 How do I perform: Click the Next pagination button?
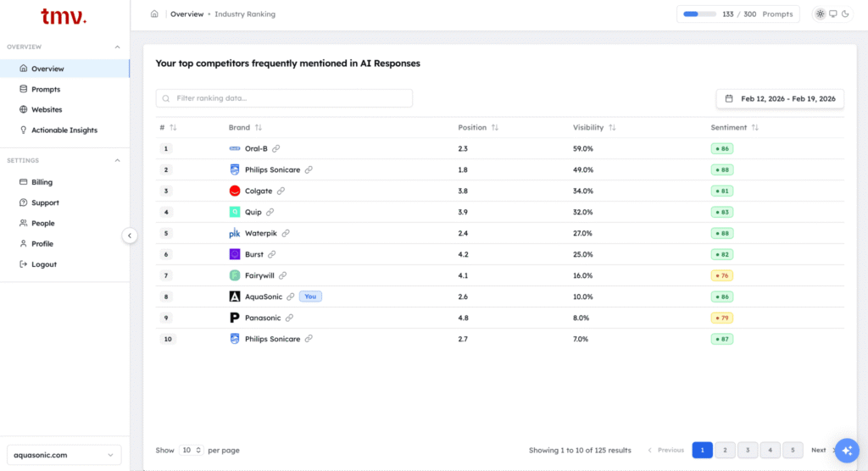point(821,450)
